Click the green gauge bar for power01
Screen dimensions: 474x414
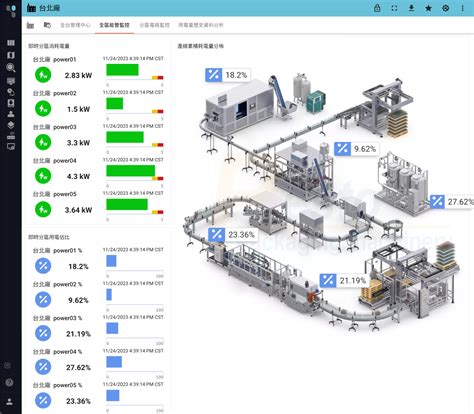122,70
